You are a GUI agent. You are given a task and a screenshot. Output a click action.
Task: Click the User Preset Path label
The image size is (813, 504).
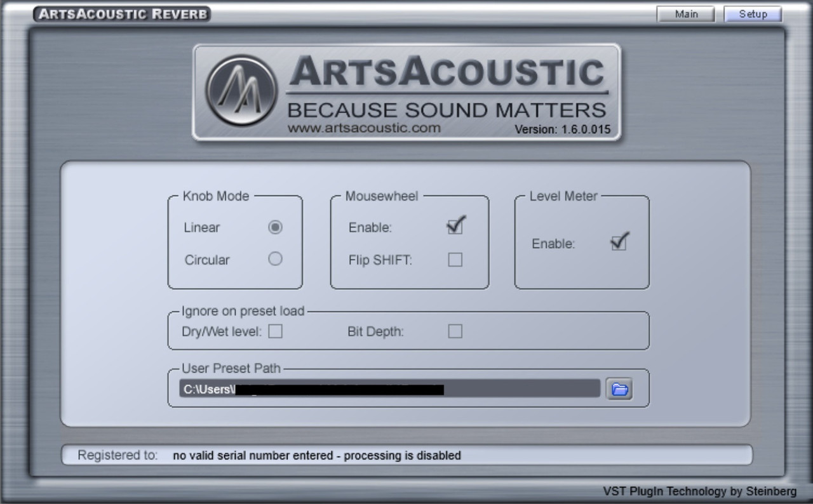(x=231, y=368)
